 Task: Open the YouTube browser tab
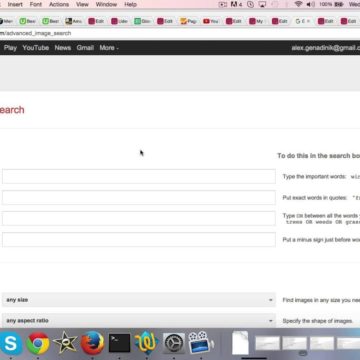(x=211, y=21)
